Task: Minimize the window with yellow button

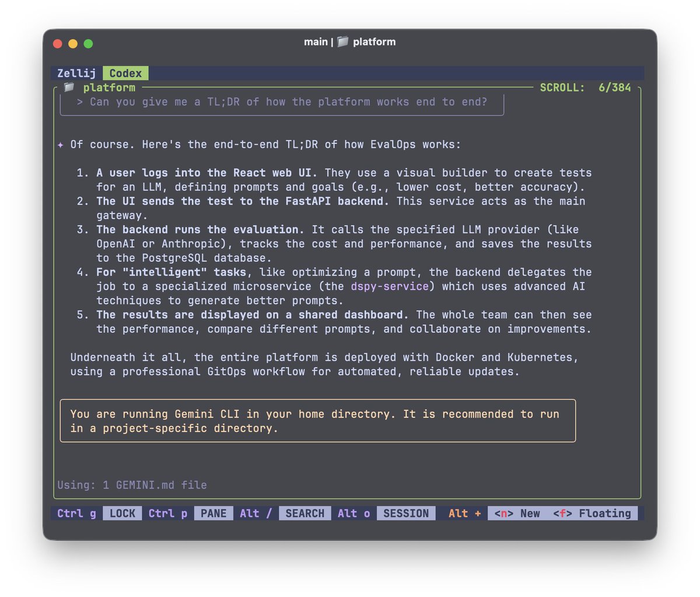Action: [x=73, y=44]
